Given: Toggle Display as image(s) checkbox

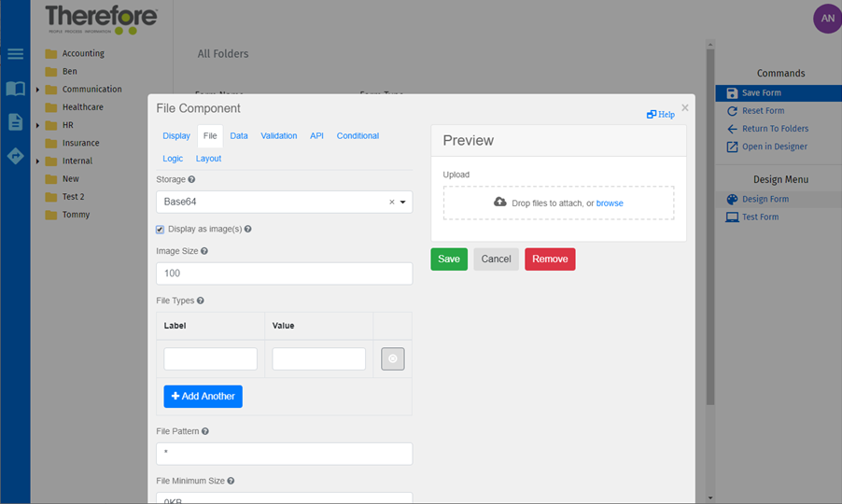Looking at the screenshot, I should click(x=161, y=229).
